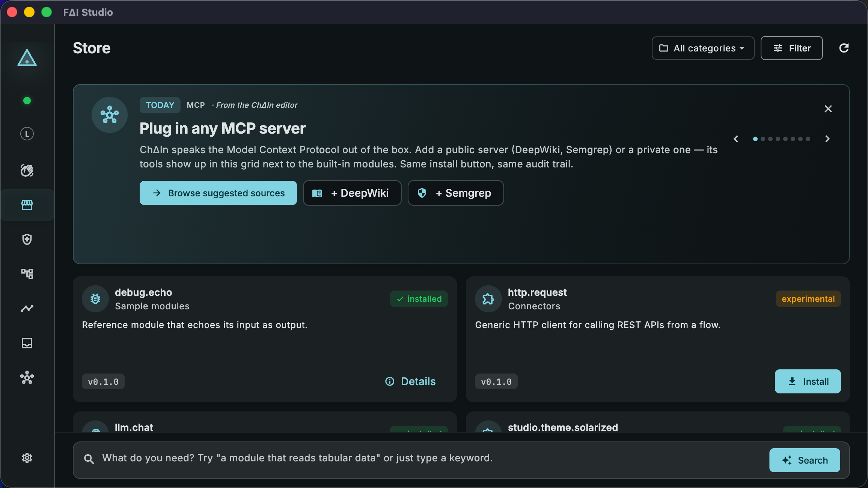This screenshot has width=868, height=488.
Task: Click the Plug in any MCP server headline
Action: click(223, 128)
